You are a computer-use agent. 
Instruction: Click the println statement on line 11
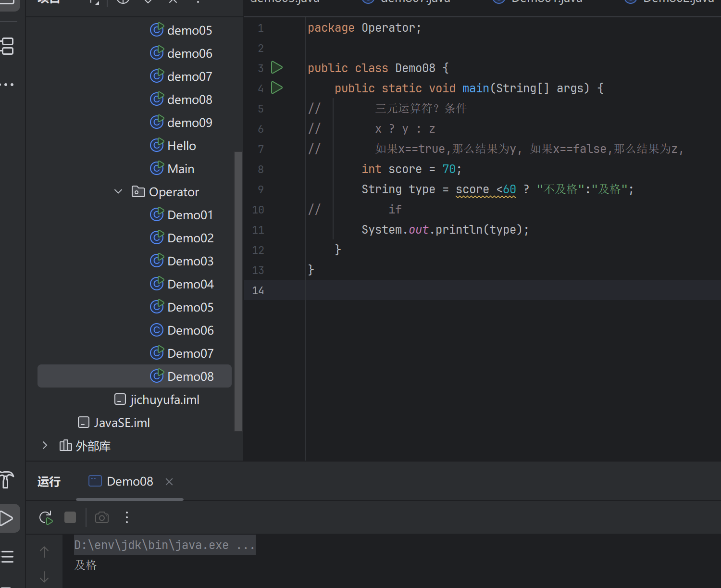[445, 230]
